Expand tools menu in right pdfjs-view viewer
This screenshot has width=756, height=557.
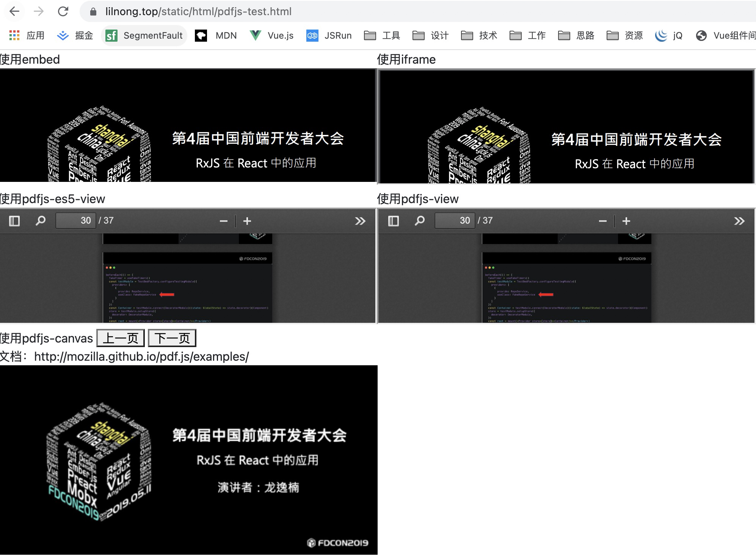[x=739, y=221]
